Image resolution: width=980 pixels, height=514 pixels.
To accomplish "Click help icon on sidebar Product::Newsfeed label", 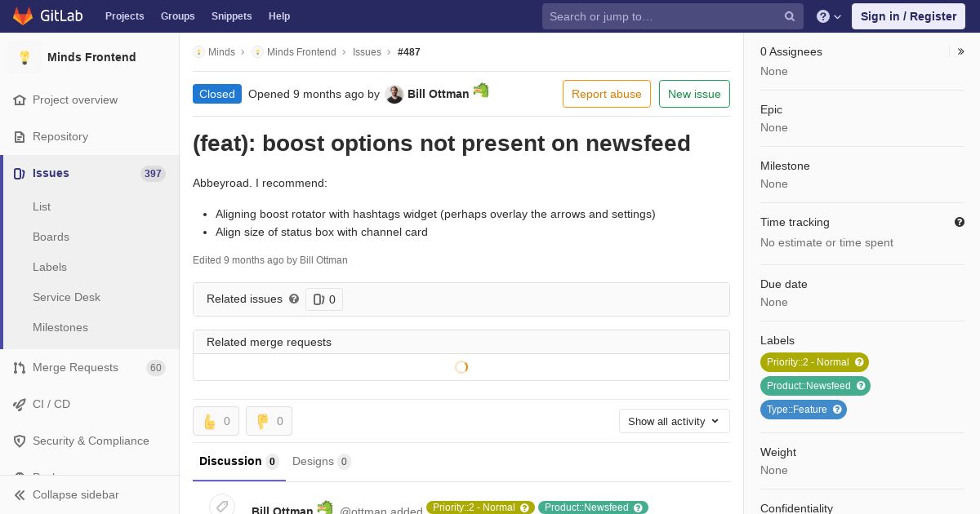I will point(861,386).
